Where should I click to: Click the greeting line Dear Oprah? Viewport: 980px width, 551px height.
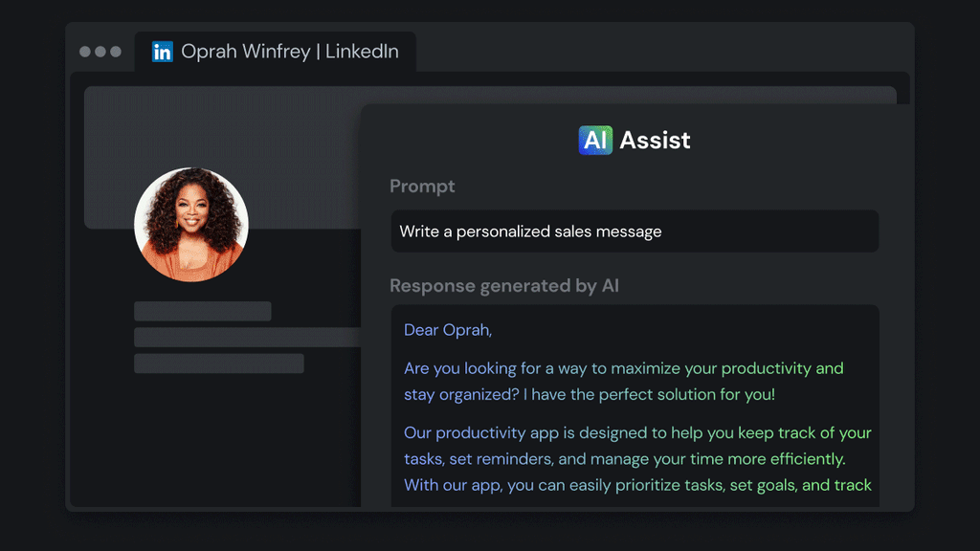(445, 329)
